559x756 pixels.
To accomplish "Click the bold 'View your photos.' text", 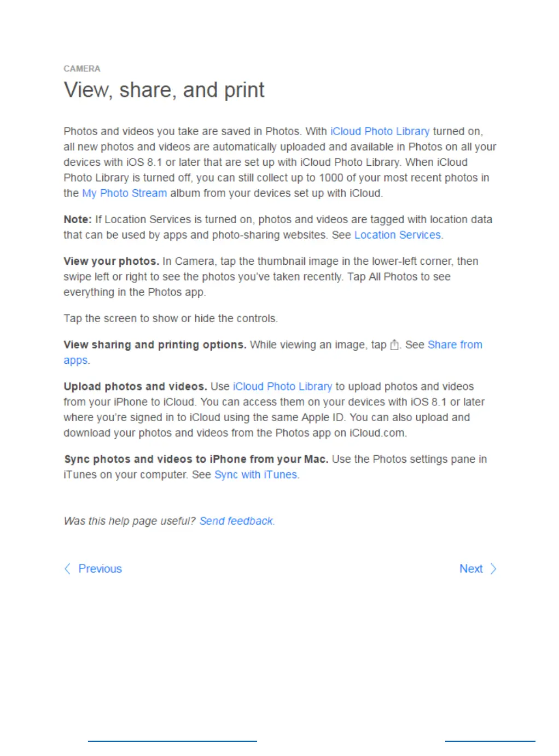I will (x=111, y=261).
